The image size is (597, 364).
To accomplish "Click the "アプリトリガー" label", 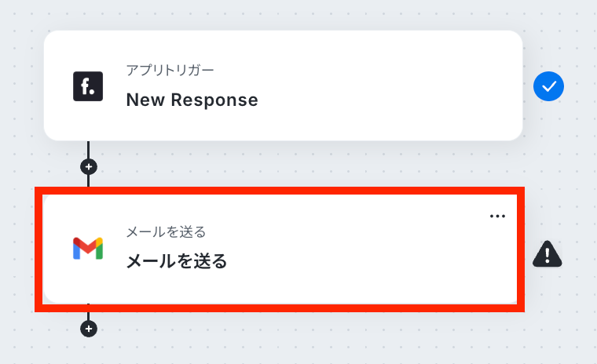I will pyautogui.click(x=170, y=70).
